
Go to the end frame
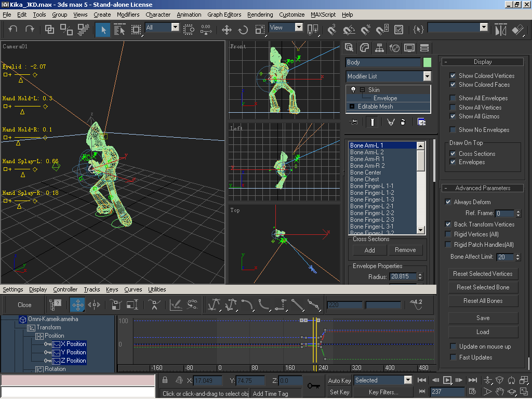pos(473,380)
